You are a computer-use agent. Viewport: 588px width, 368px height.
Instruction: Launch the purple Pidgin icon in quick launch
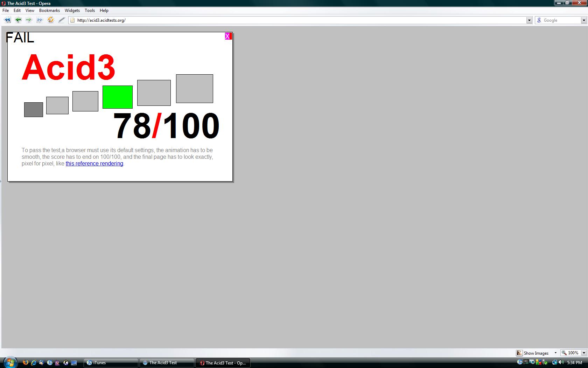57,363
